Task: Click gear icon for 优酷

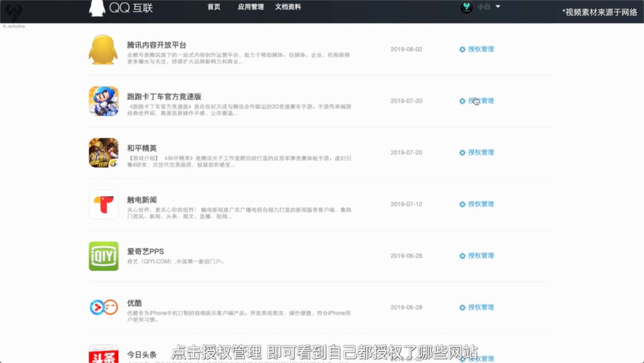Action: click(x=462, y=307)
